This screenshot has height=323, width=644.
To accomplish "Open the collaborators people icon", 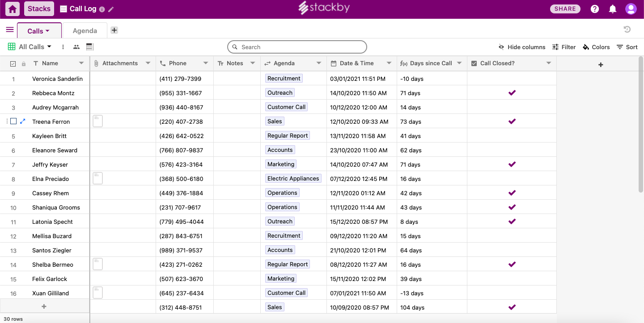I will click(x=76, y=47).
